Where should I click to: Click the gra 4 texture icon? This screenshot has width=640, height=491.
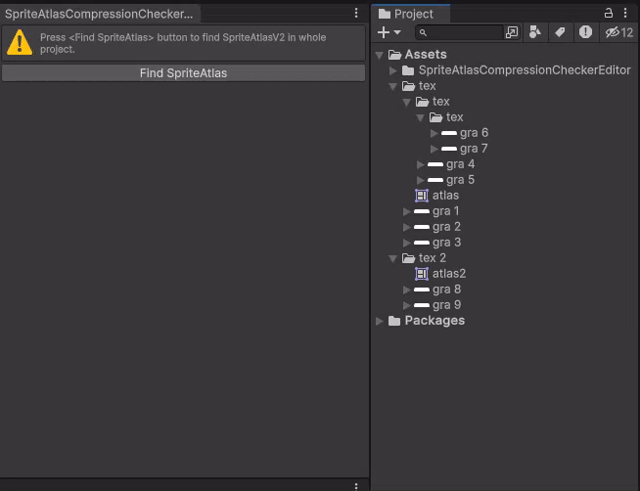tap(435, 164)
